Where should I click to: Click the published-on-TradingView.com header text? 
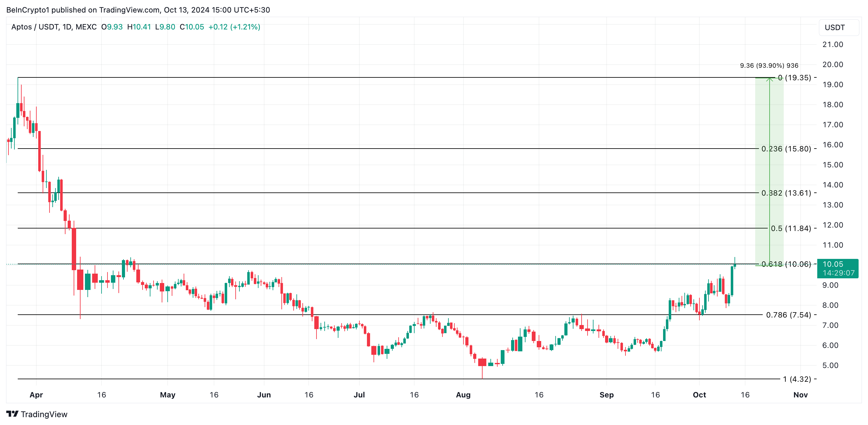click(x=138, y=10)
